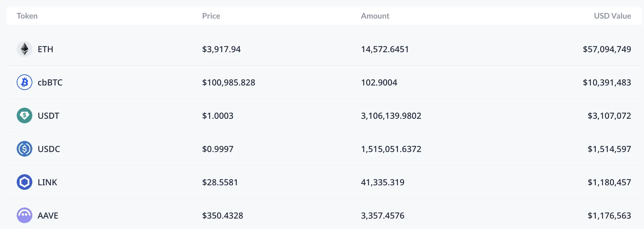Click the LINK hexagon token icon
Screen dimensions: 644x229
tap(25, 182)
